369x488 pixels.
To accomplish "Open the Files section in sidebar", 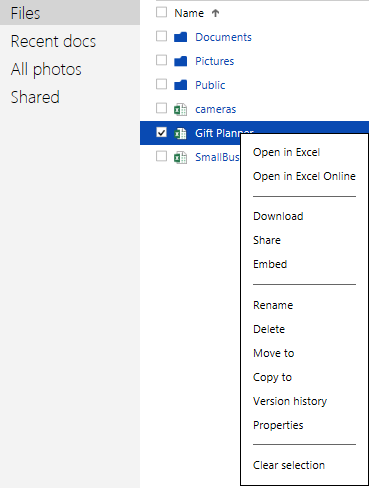I will (x=70, y=13).
